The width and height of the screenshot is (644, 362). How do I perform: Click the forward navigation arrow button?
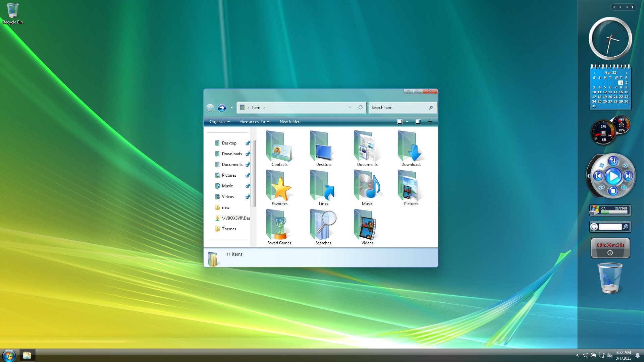pos(222,108)
